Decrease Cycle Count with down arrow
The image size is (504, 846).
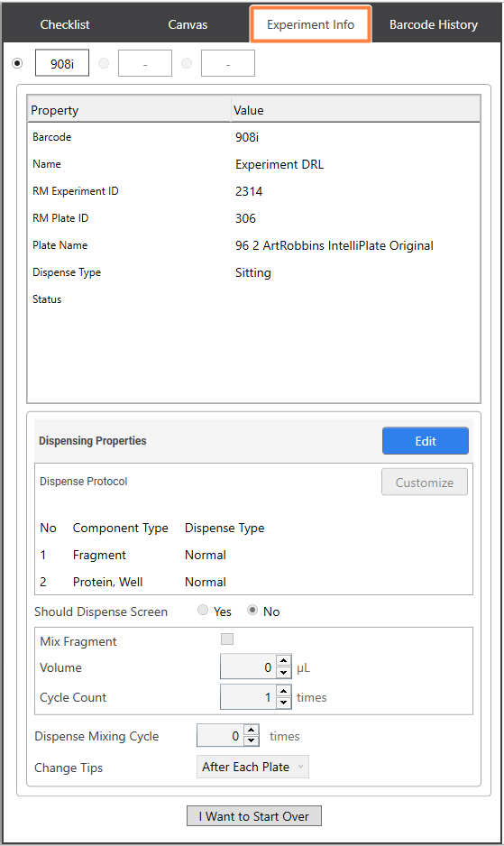pos(284,703)
